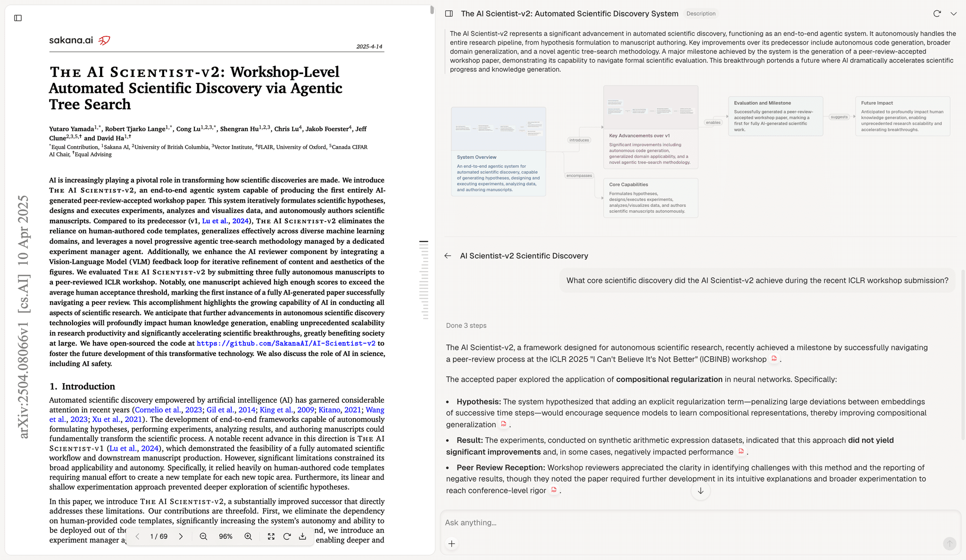This screenshot has height=560, width=966.
Task: Click the PDF page outline minimap markers
Action: click(424, 280)
